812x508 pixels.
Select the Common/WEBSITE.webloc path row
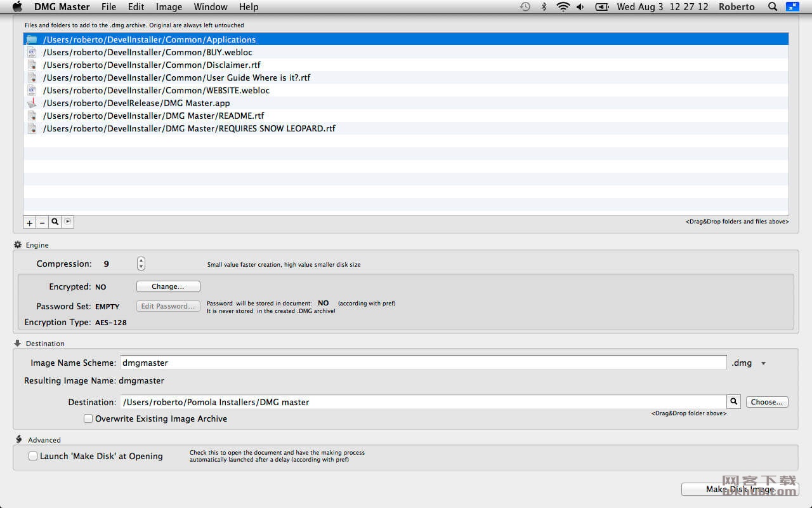point(406,90)
